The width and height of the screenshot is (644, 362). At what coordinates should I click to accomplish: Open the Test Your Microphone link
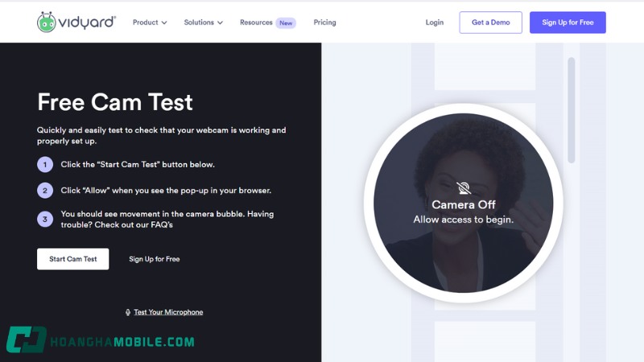point(168,312)
